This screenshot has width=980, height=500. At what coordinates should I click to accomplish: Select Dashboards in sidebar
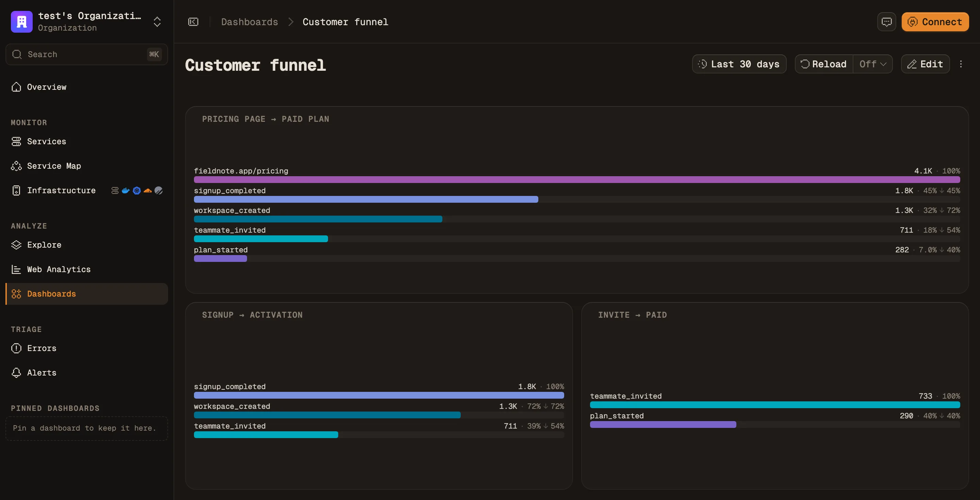pos(87,294)
